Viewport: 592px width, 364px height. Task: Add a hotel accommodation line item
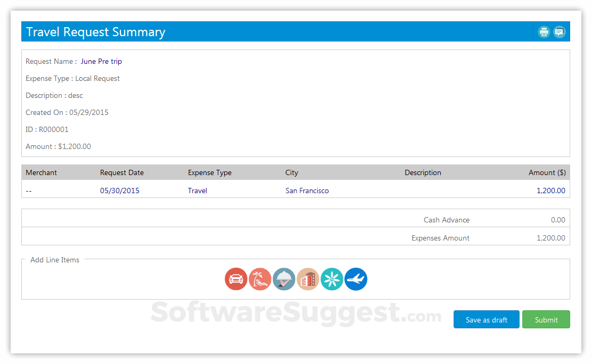click(x=308, y=279)
